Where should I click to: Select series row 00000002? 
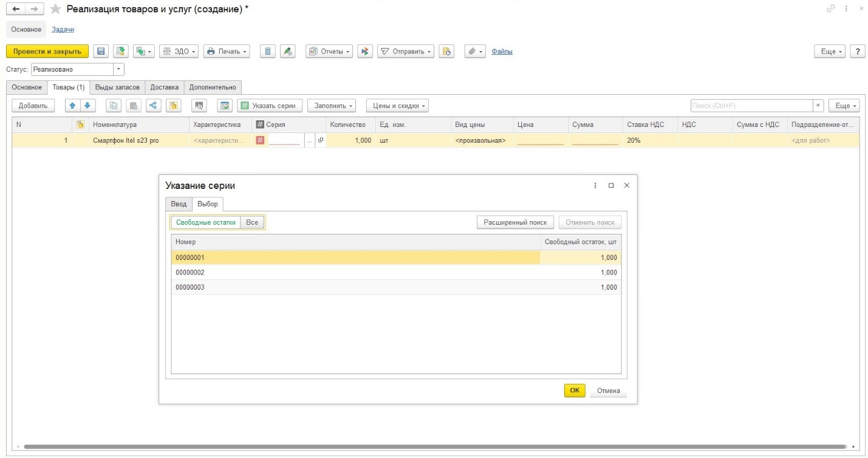point(355,273)
